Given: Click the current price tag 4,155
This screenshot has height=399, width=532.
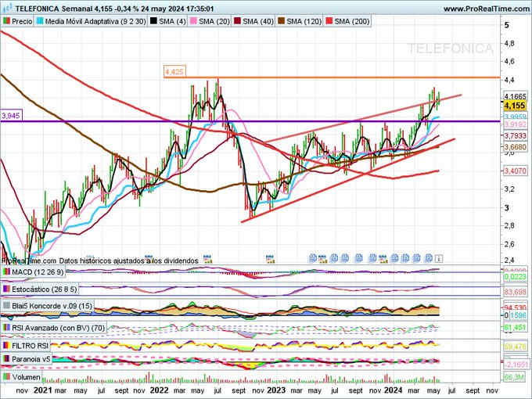Looking at the screenshot, I should (514, 106).
